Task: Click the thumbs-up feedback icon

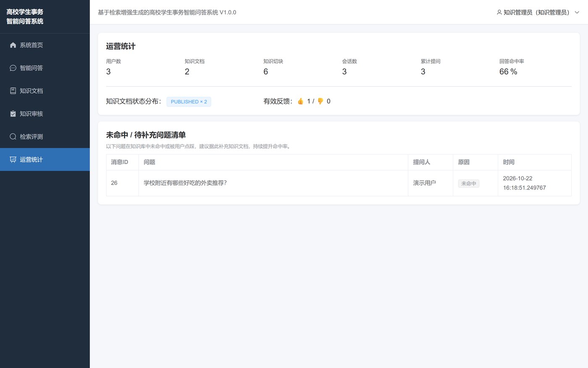Action: (x=301, y=101)
